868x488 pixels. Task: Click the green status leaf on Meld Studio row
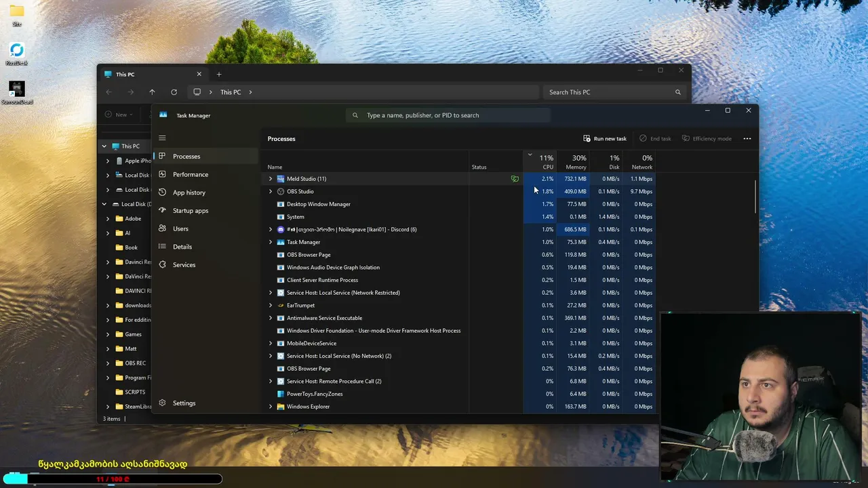515,179
